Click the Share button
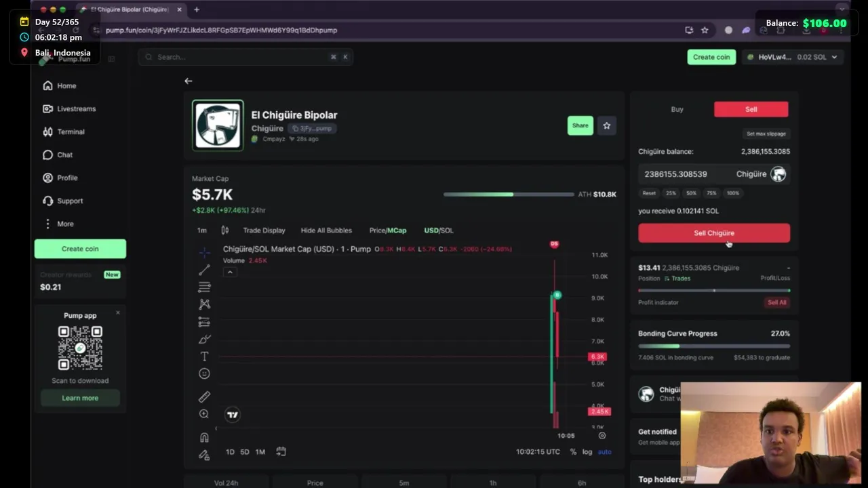Screen dimensions: 868x488 (580, 125)
